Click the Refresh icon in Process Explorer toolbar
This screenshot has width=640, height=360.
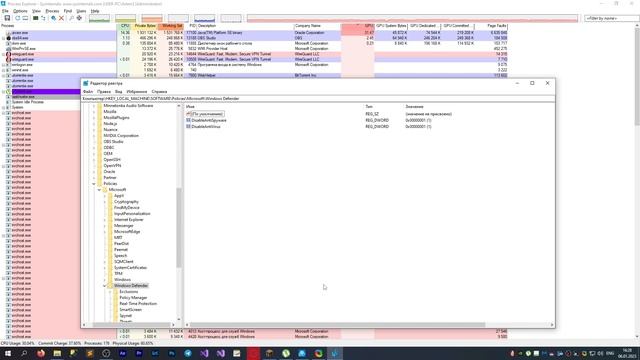17,18
